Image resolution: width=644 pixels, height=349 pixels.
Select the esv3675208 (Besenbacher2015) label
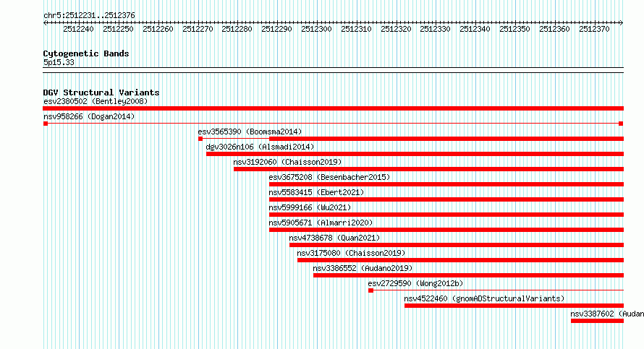(329, 177)
